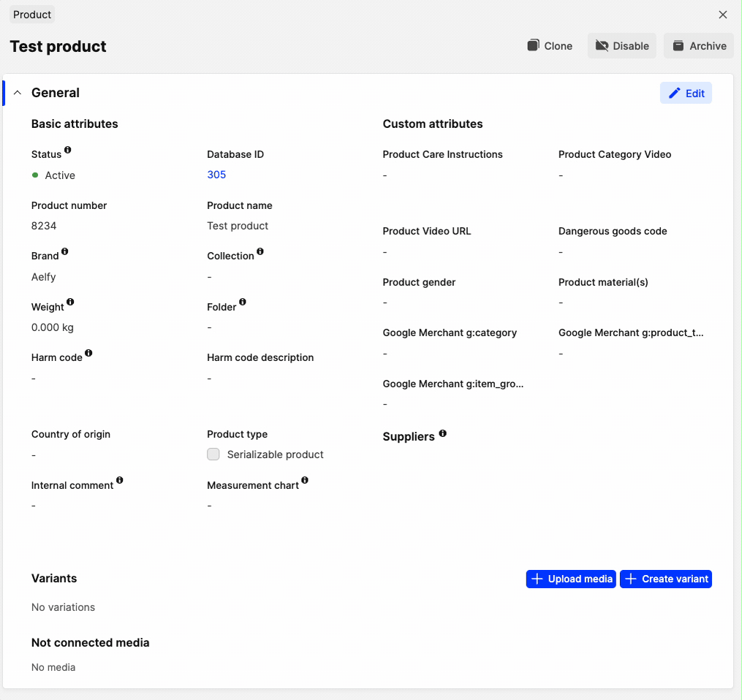The image size is (742, 700).
Task: Click info icon beside Harm code
Action: click(88, 353)
